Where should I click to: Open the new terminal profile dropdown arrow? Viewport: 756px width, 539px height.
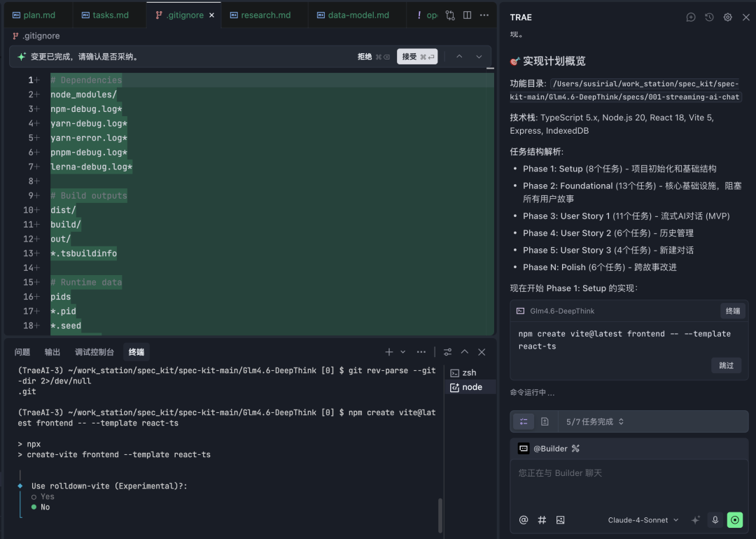[x=403, y=352]
